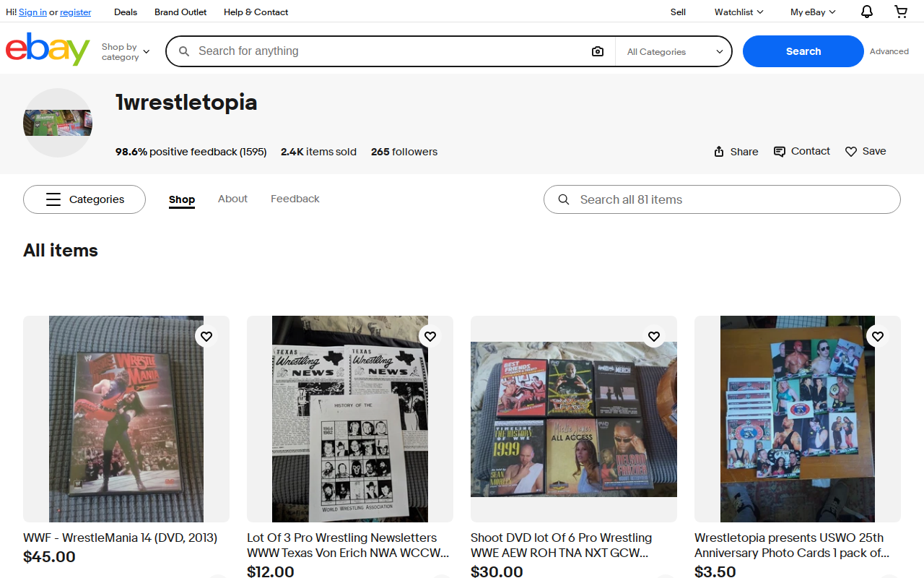Expand My eBay dropdown
Viewport: 924px width, 578px height.
[x=813, y=12]
